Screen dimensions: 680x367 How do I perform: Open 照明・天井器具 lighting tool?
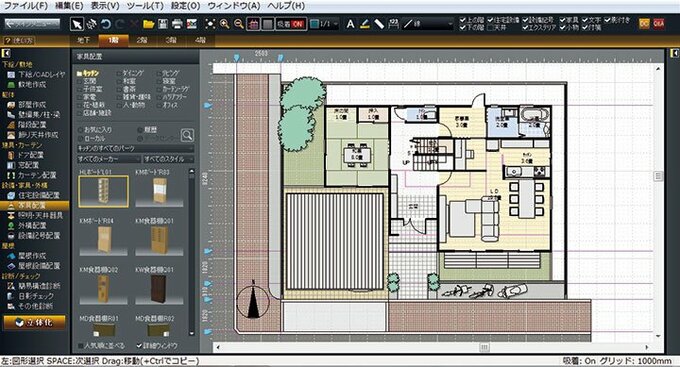point(35,215)
